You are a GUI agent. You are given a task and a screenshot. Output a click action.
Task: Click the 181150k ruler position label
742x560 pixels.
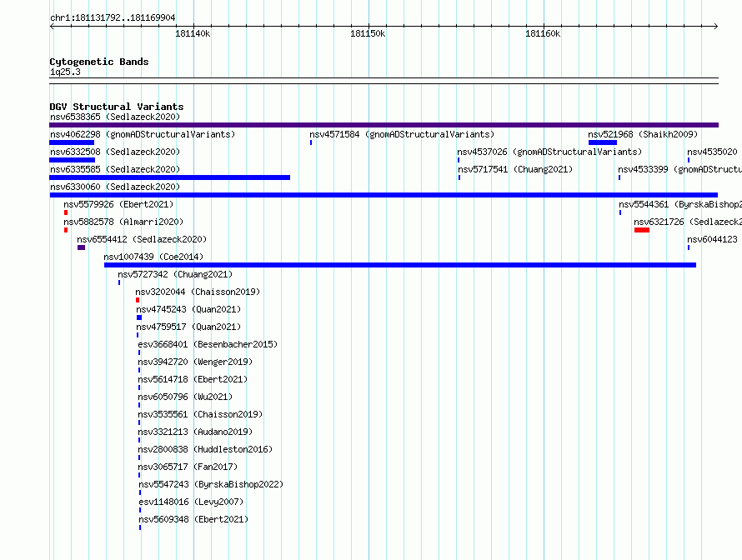tap(368, 33)
